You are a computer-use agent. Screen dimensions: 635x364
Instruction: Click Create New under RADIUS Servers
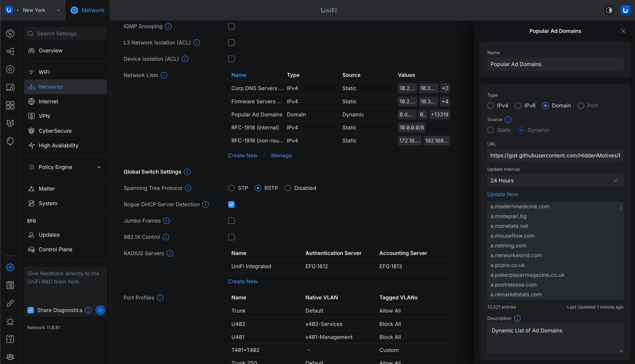coord(243,282)
